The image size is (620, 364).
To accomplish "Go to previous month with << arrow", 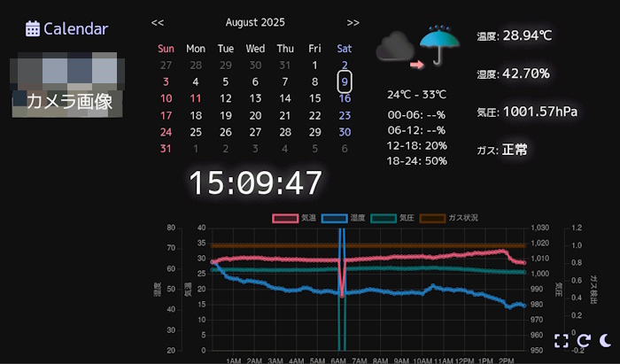I will (158, 22).
